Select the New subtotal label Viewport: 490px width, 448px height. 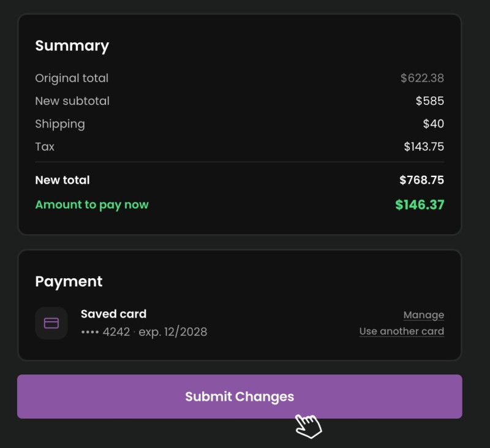click(x=72, y=101)
